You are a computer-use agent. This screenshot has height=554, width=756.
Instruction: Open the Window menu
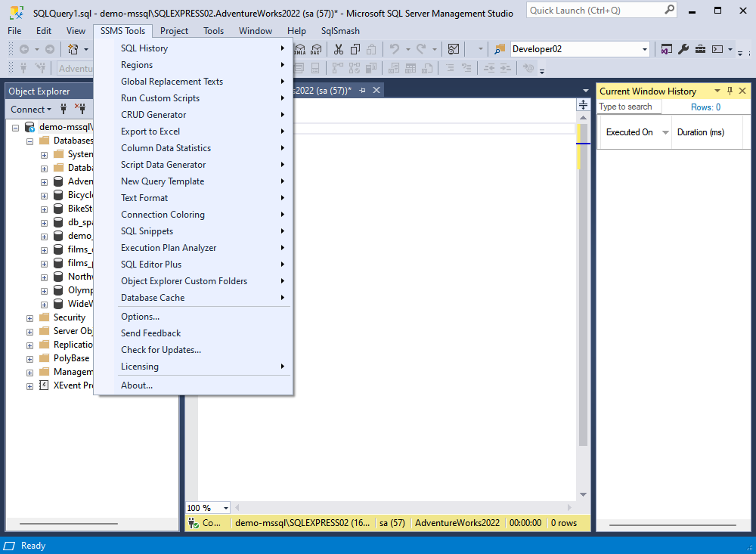[x=255, y=31]
